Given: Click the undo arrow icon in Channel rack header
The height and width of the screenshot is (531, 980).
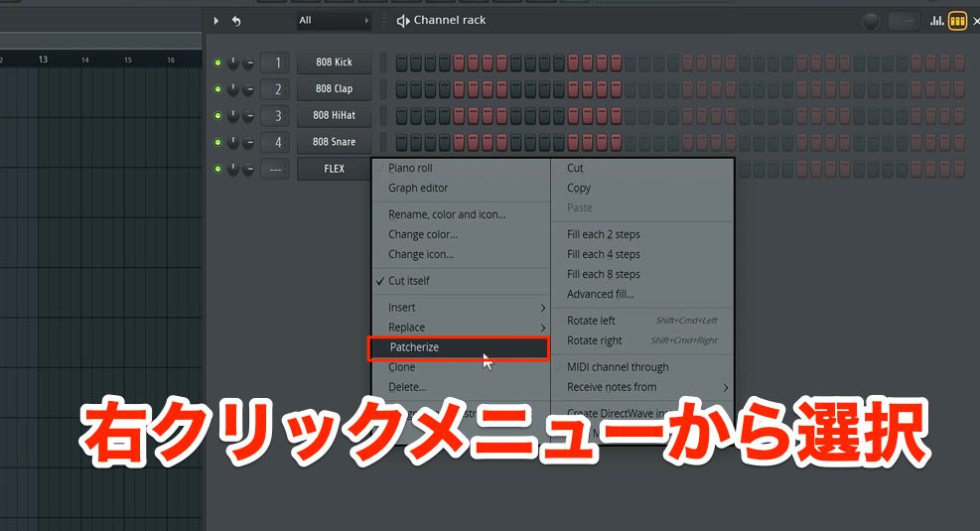Looking at the screenshot, I should [x=236, y=21].
